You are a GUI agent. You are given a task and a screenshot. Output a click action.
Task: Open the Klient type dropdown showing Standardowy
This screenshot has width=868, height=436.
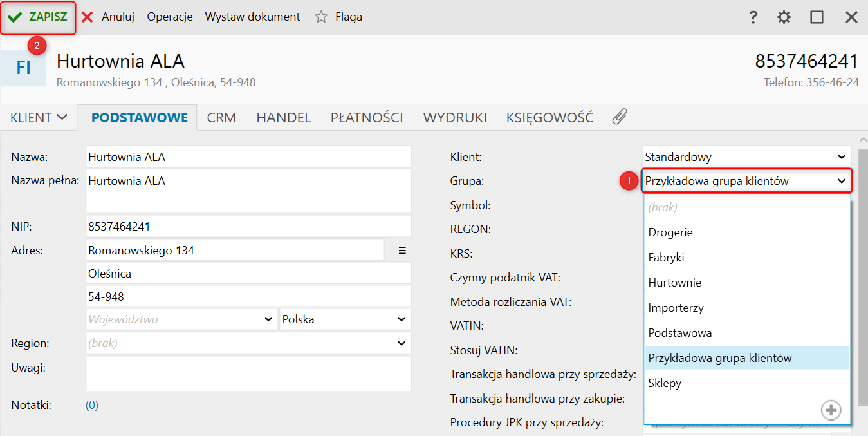(746, 156)
